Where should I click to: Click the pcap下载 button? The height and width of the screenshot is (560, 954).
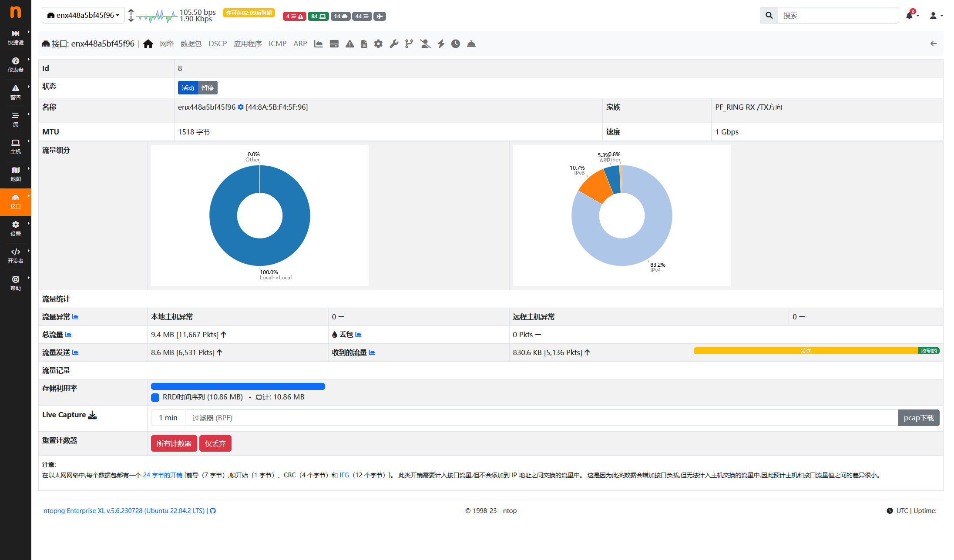pos(919,418)
